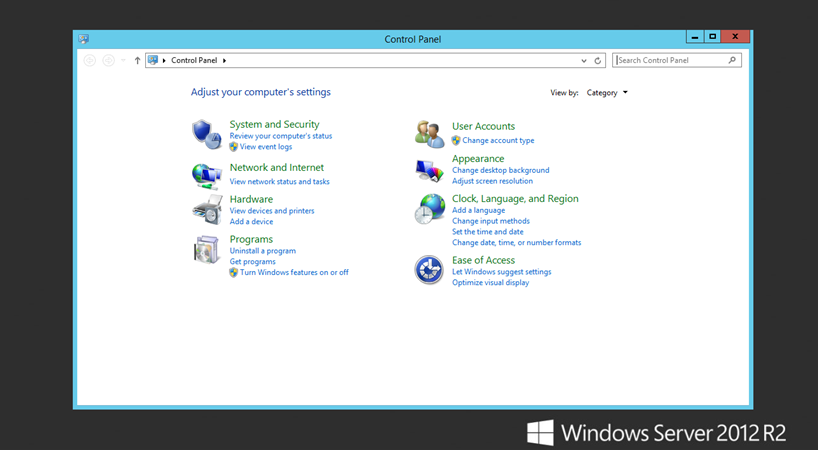Open Network and Internet category
The width and height of the screenshot is (822, 450).
point(277,167)
